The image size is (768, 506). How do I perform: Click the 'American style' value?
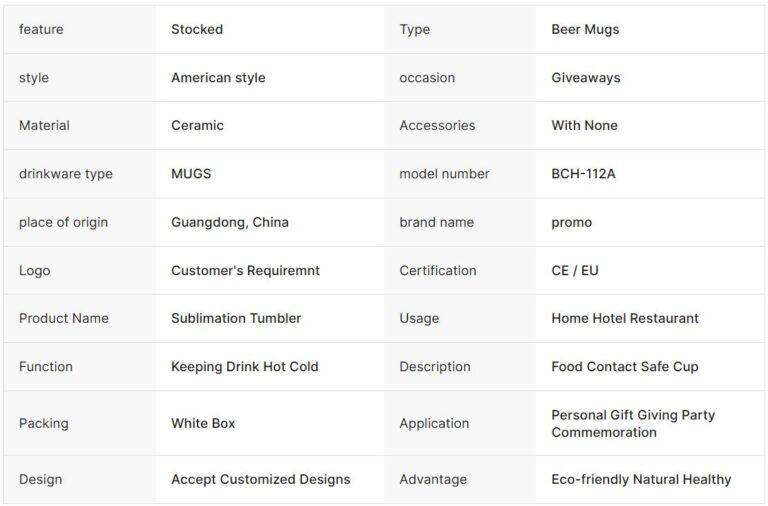[x=218, y=77]
